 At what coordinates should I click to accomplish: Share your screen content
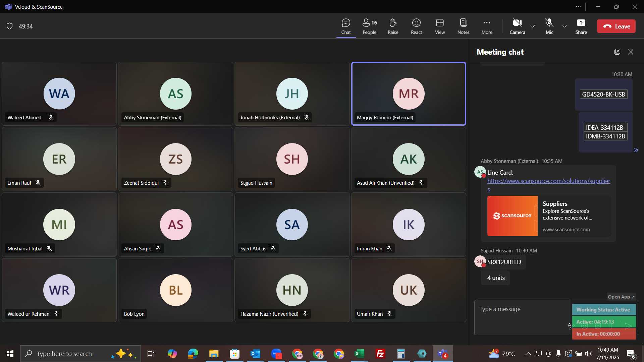pyautogui.click(x=581, y=26)
